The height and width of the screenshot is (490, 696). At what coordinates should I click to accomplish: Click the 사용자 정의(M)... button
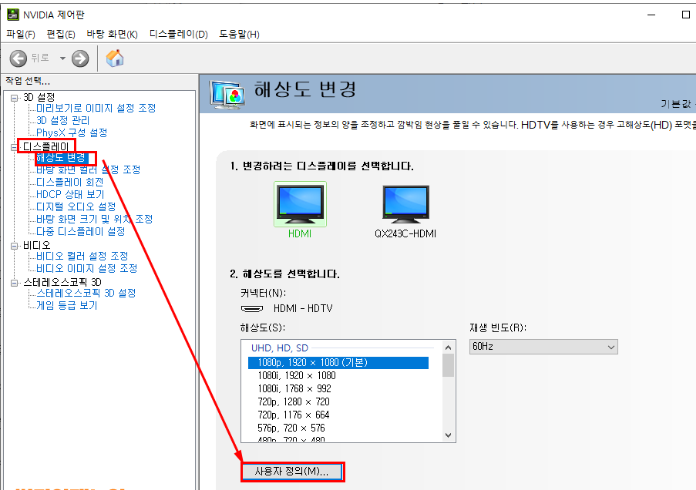point(292,472)
